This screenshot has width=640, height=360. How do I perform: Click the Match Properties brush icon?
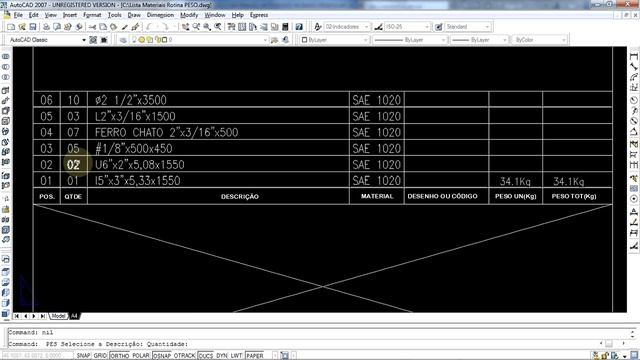tap(125, 27)
